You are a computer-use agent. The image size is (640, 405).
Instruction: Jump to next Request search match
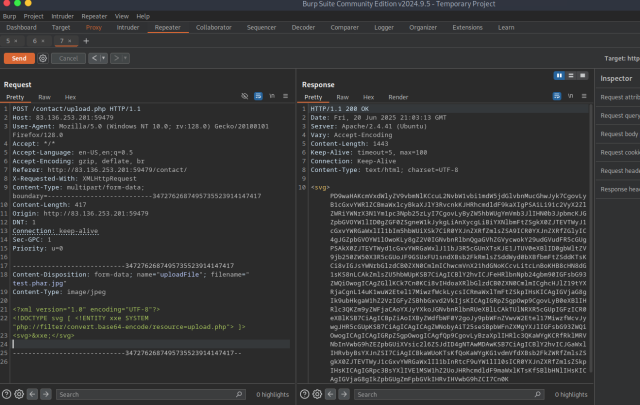(46, 394)
